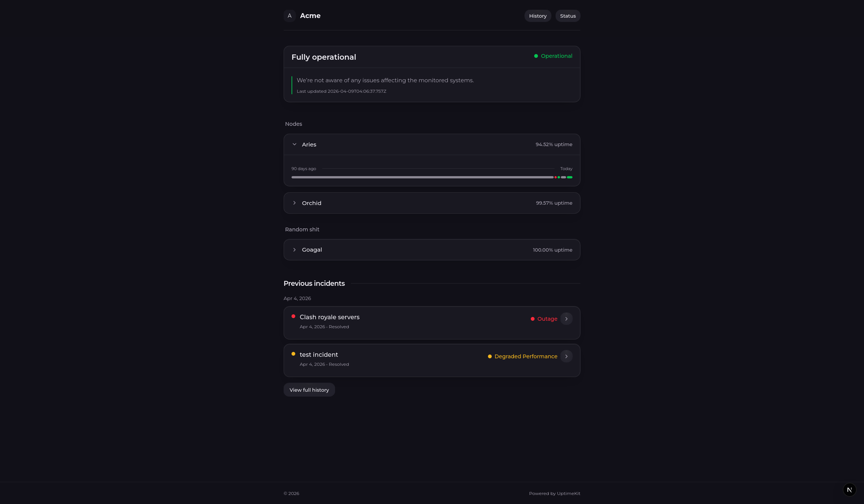
Task: Click the yellow dot beside test incident
Action: coord(293,354)
